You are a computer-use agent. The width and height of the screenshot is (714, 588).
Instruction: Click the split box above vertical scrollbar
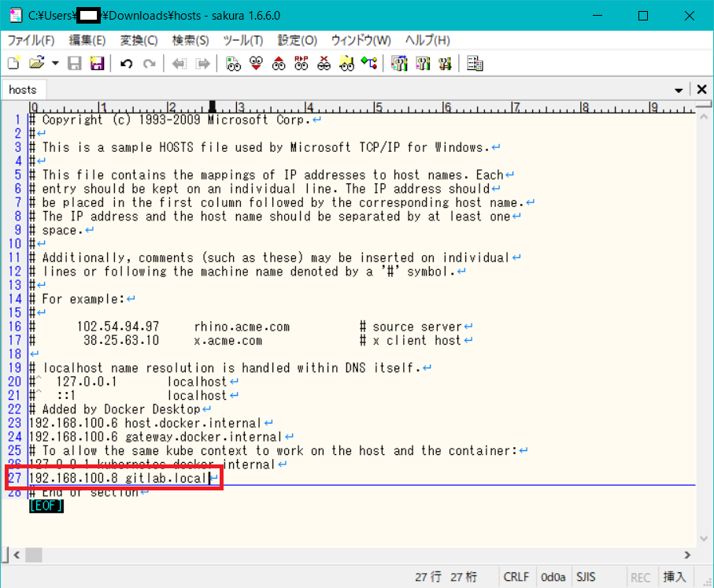click(x=704, y=105)
